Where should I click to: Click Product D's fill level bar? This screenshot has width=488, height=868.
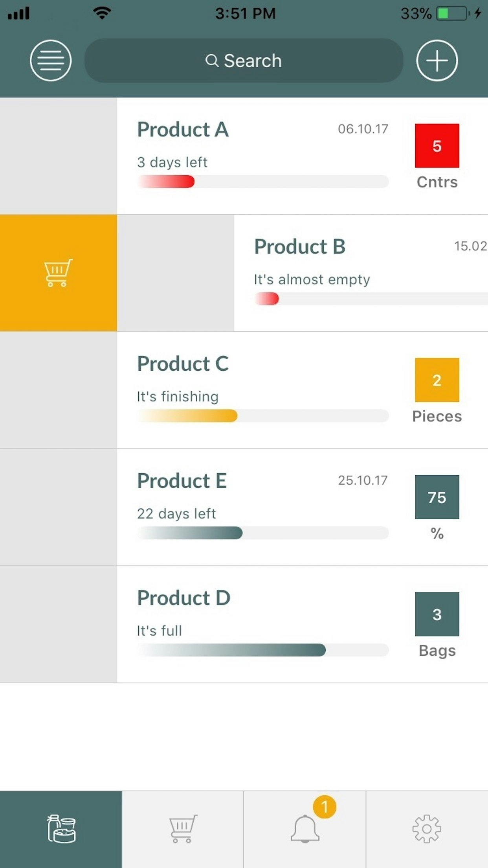[x=262, y=650]
